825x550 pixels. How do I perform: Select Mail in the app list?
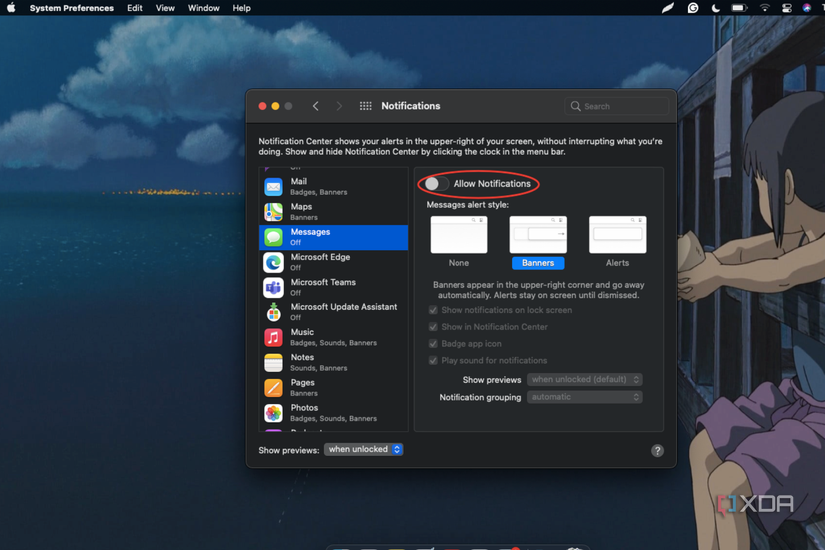pos(334,187)
